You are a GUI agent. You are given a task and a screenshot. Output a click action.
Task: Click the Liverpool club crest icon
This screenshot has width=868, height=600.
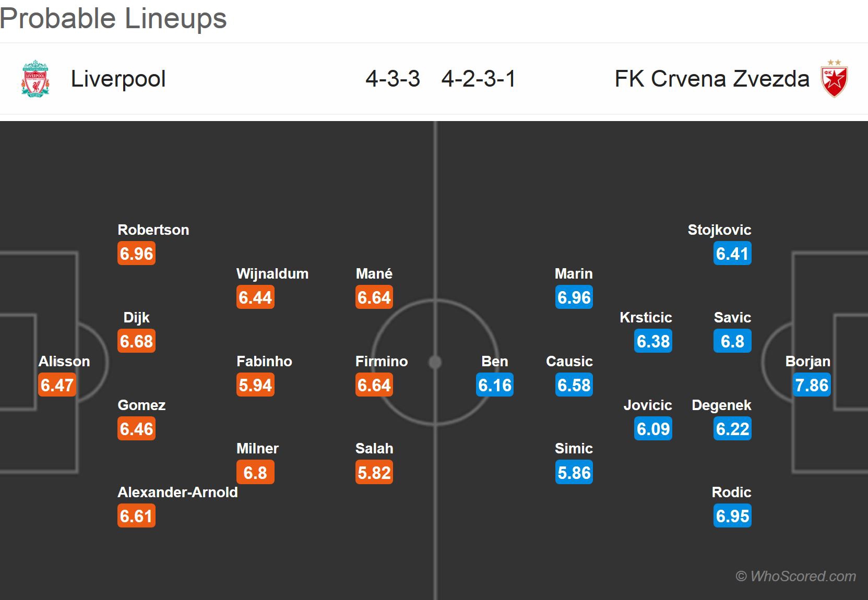35,79
